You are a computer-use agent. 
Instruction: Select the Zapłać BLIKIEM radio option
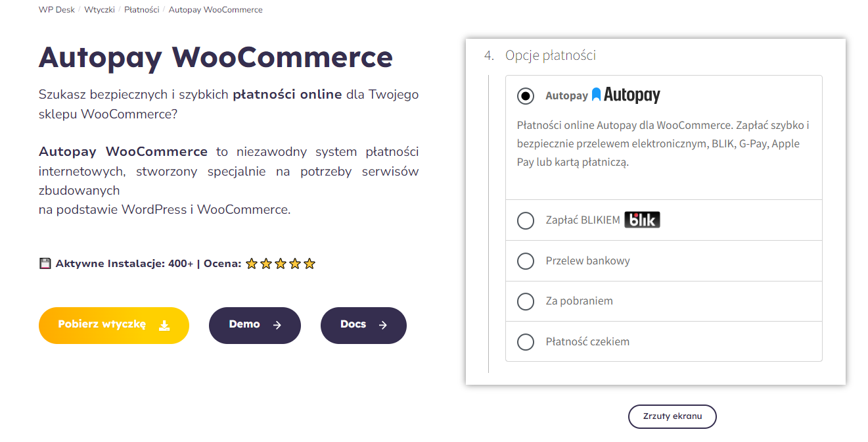[526, 220]
